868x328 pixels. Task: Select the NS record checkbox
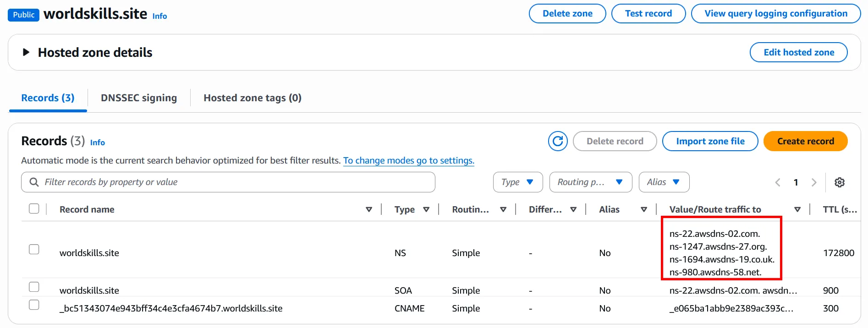pyautogui.click(x=34, y=249)
